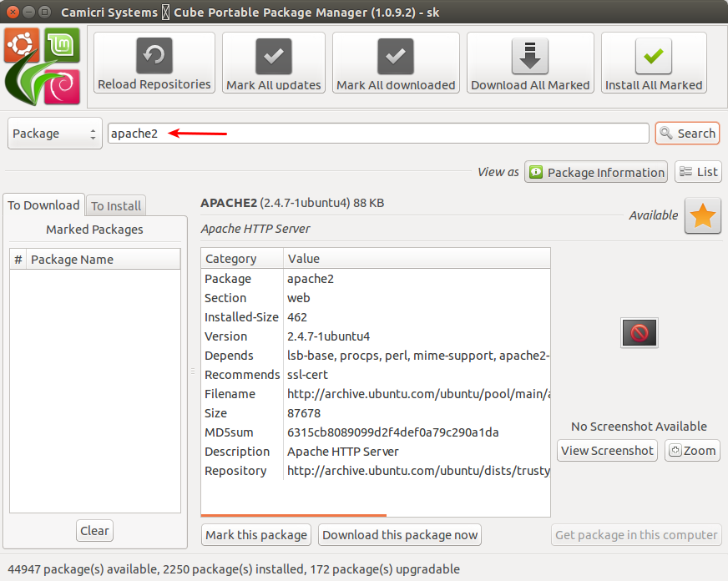728x581 pixels.
Task: Click the Camicri Cube logo image
Action: coord(43,66)
